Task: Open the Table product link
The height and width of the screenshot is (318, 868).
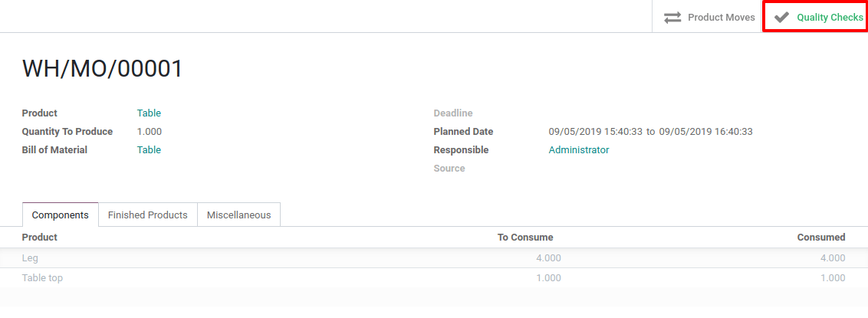Action: click(x=149, y=113)
